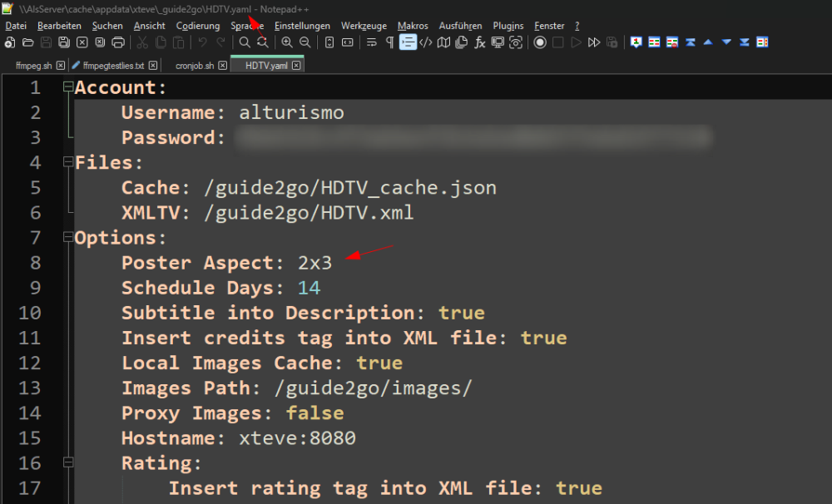This screenshot has height=504, width=832.
Task: Collapse the Rating fold marker
Action: pos(68,462)
